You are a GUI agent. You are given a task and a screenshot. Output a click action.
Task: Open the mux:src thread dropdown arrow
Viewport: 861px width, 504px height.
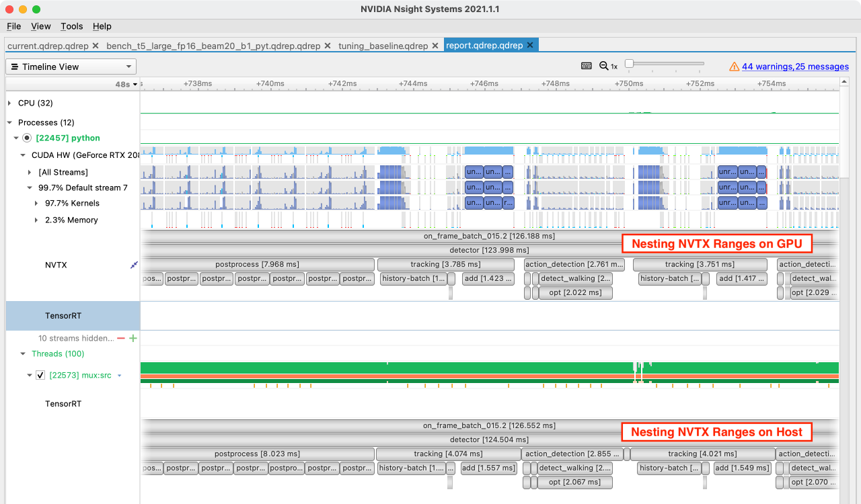120,376
